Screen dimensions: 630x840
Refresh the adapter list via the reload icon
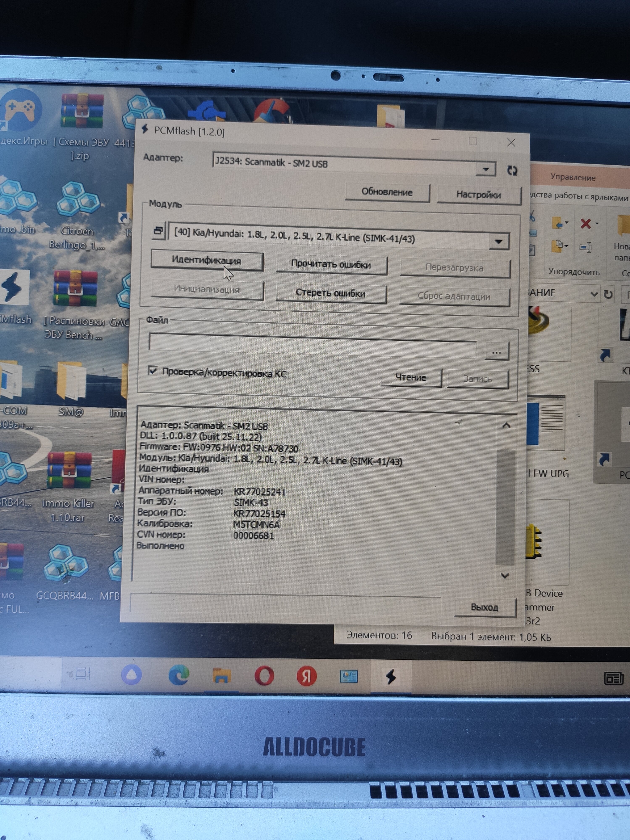(512, 171)
